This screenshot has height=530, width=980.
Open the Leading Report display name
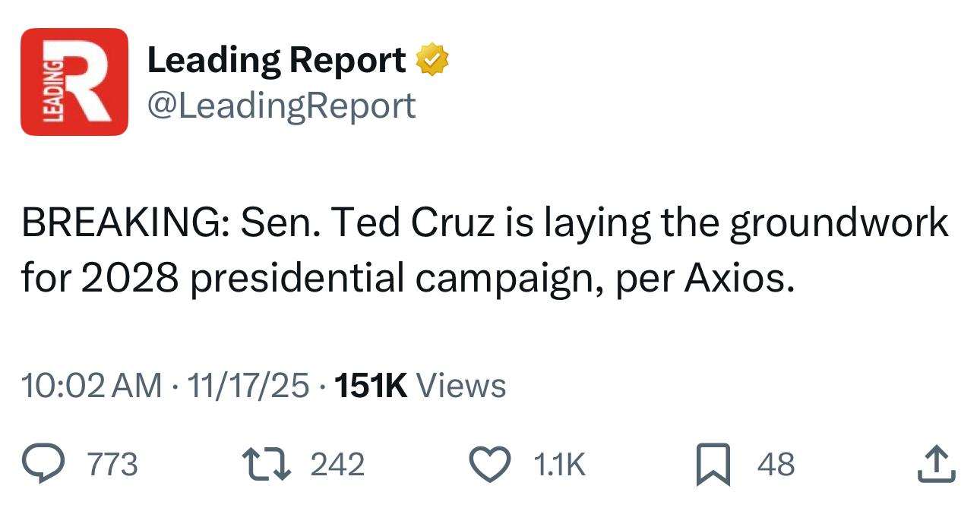point(277,61)
